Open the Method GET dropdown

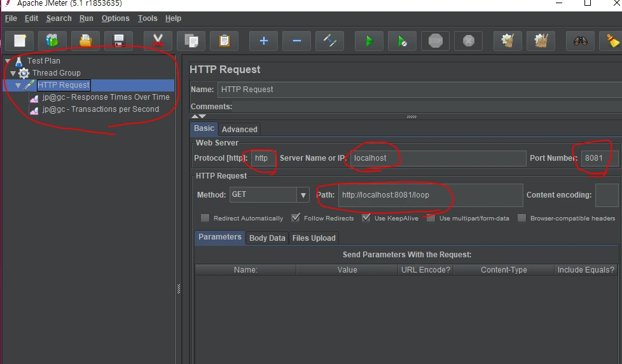click(x=303, y=195)
